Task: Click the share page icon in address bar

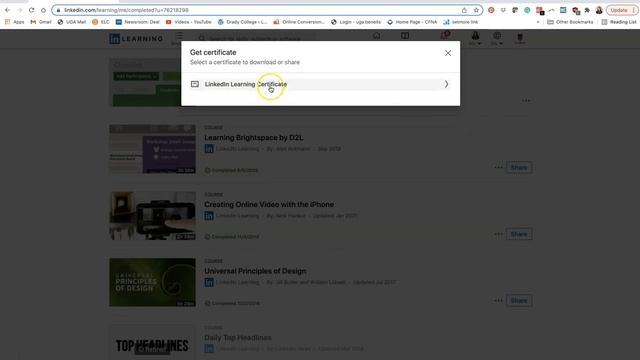Action: [464, 10]
